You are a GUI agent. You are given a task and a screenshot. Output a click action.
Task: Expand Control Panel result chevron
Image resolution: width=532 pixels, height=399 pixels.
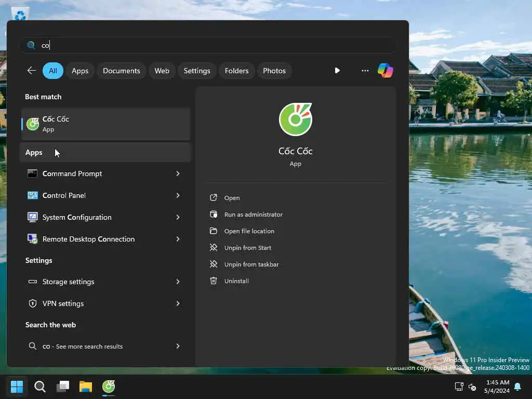pos(178,195)
